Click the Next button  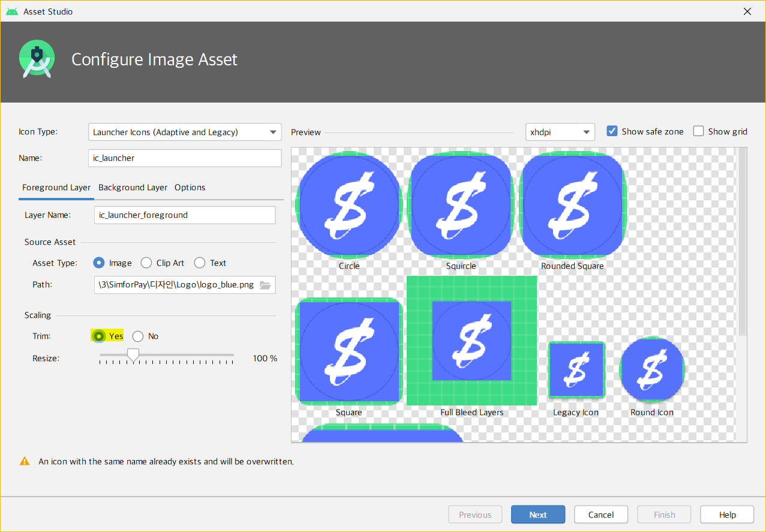538,515
